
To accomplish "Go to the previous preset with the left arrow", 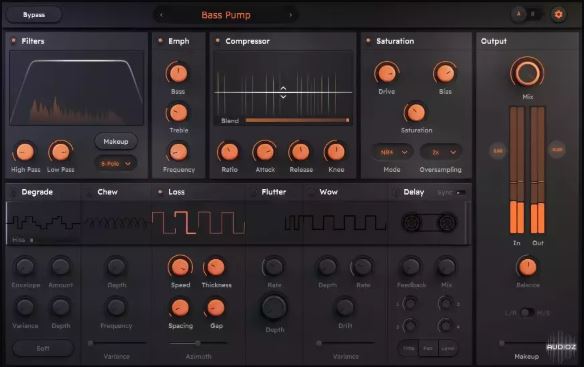I will 161,15.
